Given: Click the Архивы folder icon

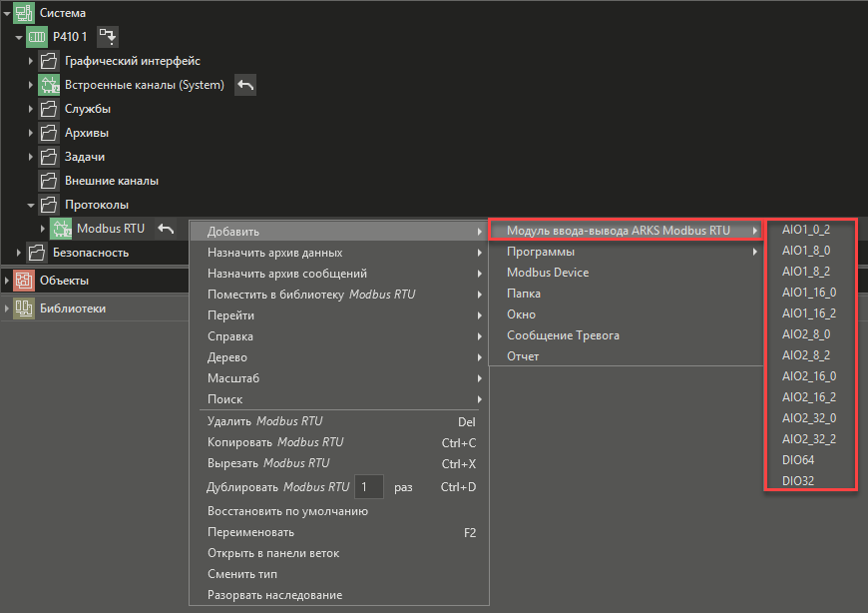Looking at the screenshot, I should (49, 133).
